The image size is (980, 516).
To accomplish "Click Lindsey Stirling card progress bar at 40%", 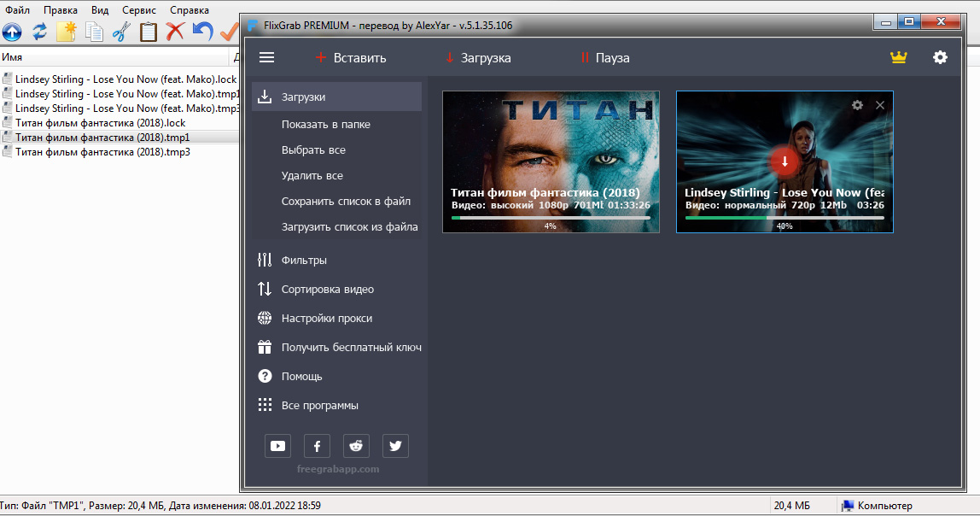I will pos(785,218).
